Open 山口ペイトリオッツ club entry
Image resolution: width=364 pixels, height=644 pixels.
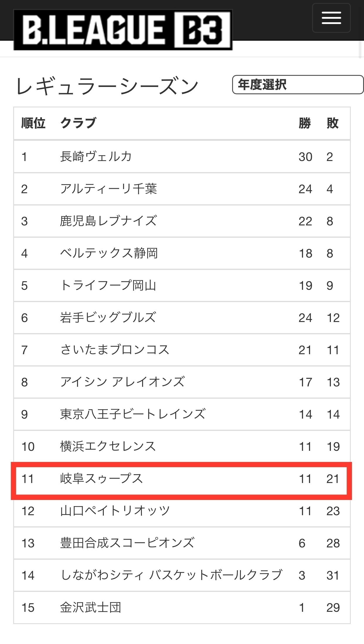click(x=182, y=511)
